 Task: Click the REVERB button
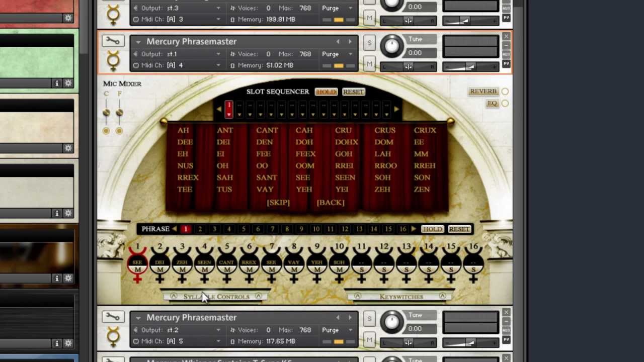[483, 92]
